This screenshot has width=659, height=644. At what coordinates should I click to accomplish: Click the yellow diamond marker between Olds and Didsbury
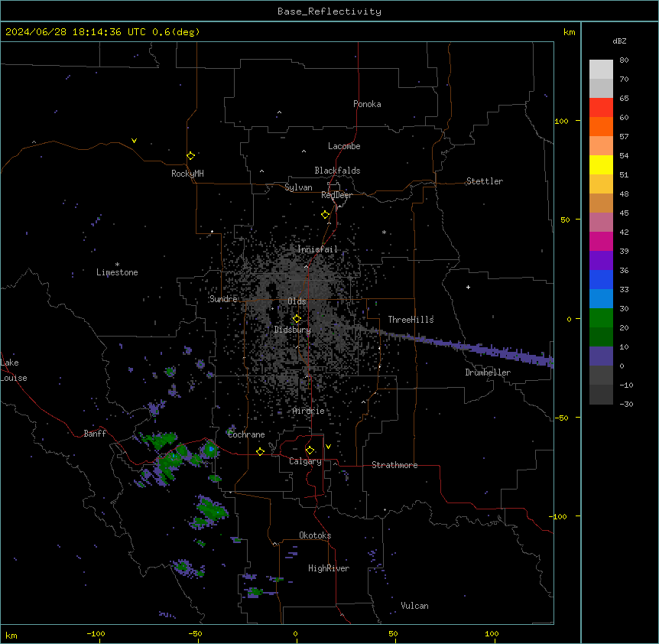[x=297, y=318]
